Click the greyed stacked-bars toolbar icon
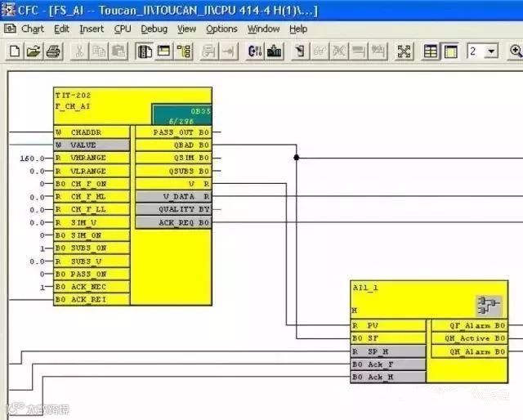 pos(359,51)
